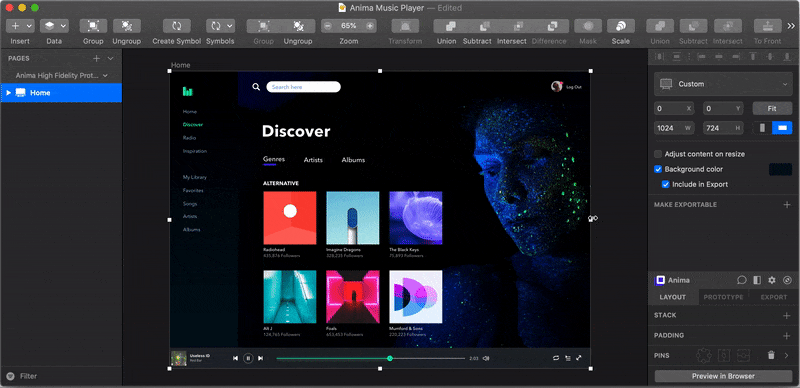Click the Preview in Browser button
Viewport: 800px width, 388px height.
pyautogui.click(x=723, y=376)
